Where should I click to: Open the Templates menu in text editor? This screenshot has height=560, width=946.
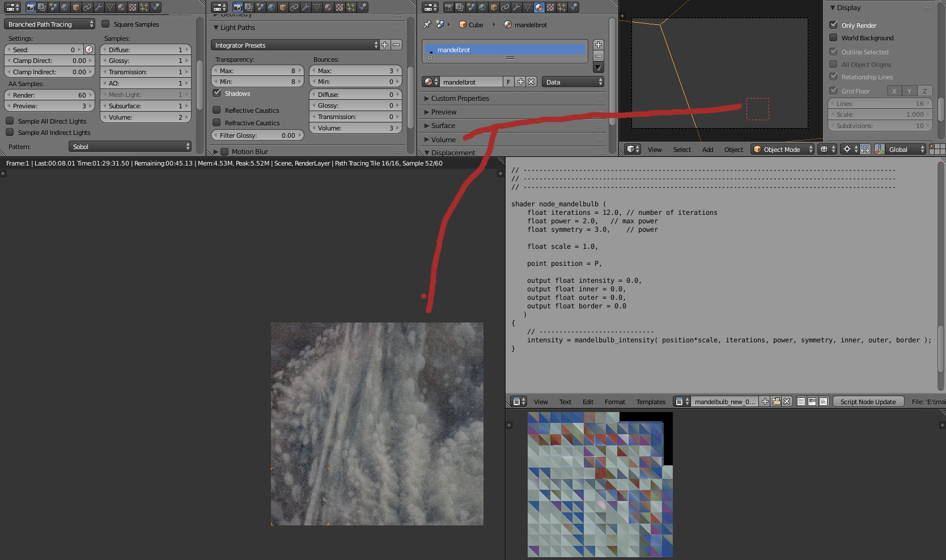click(650, 402)
